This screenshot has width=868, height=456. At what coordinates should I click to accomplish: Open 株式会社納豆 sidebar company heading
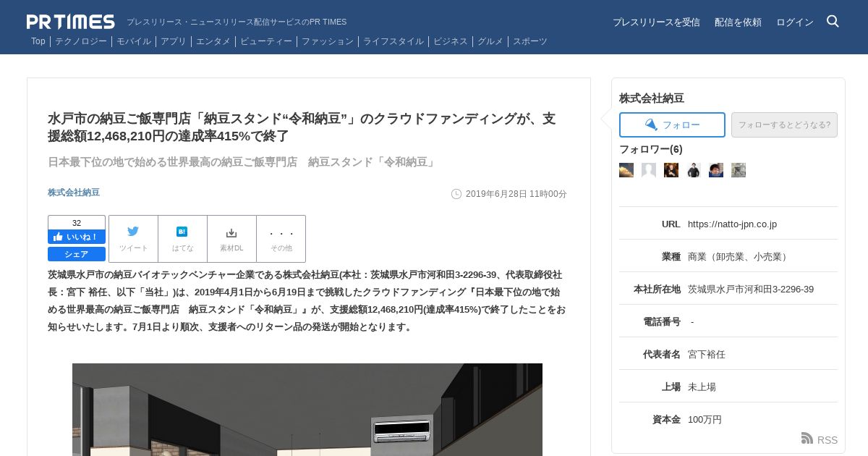point(652,98)
